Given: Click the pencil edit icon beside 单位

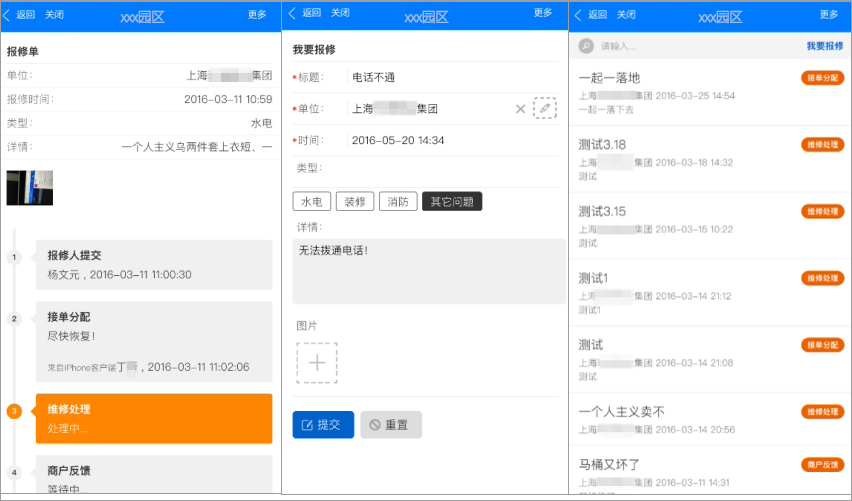Looking at the screenshot, I should coord(544,108).
